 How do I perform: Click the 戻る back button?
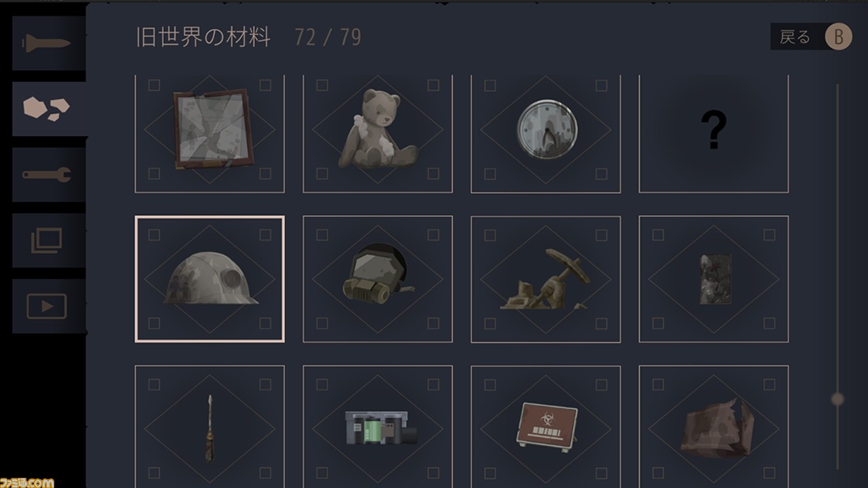pyautogui.click(x=795, y=37)
